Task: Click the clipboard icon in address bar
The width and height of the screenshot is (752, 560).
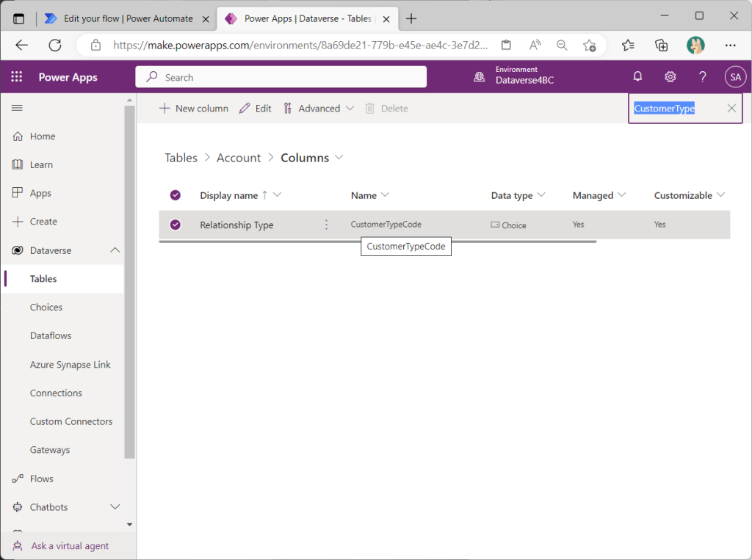Action: (x=506, y=45)
